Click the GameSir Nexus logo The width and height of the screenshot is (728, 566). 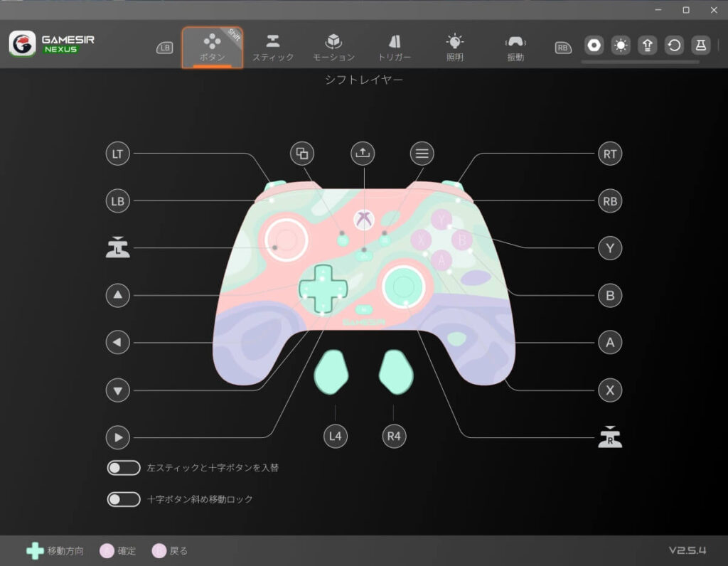pos(51,43)
